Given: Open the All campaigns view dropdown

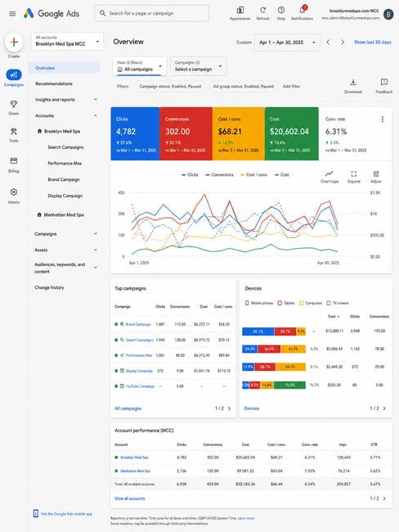Looking at the screenshot, I should coord(139,65).
